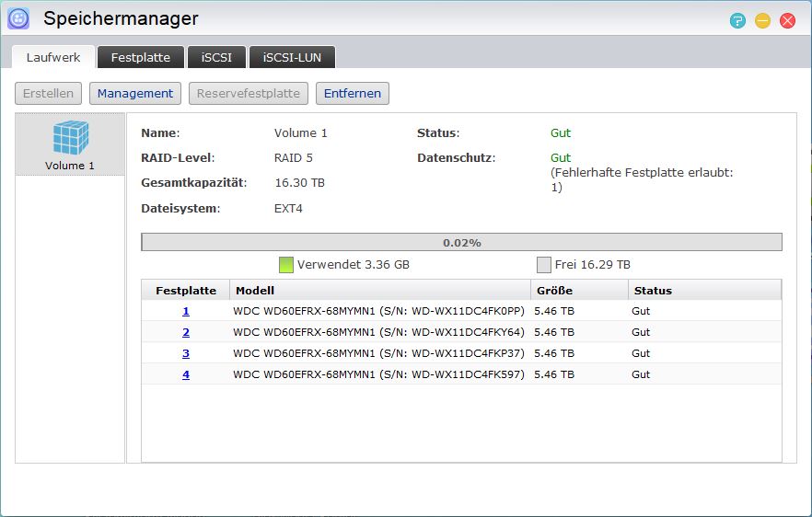Open disk link 2

[x=186, y=332]
